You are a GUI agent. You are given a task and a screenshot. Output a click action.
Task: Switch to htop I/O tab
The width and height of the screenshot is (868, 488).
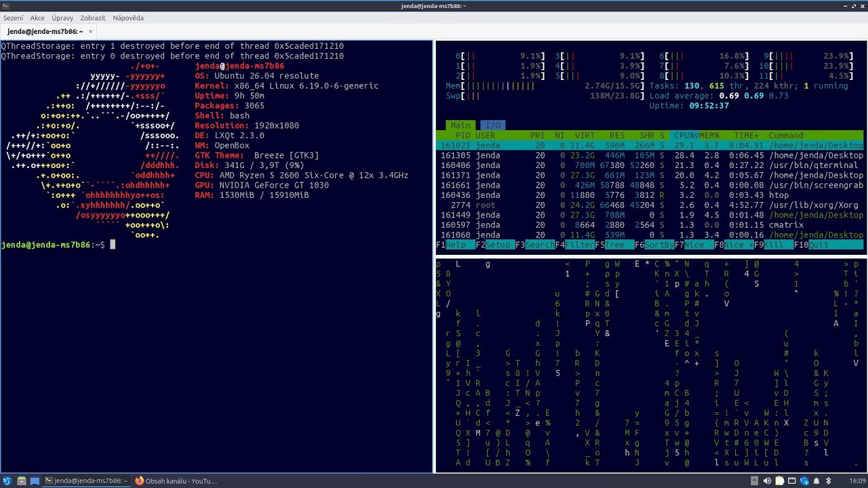point(493,125)
